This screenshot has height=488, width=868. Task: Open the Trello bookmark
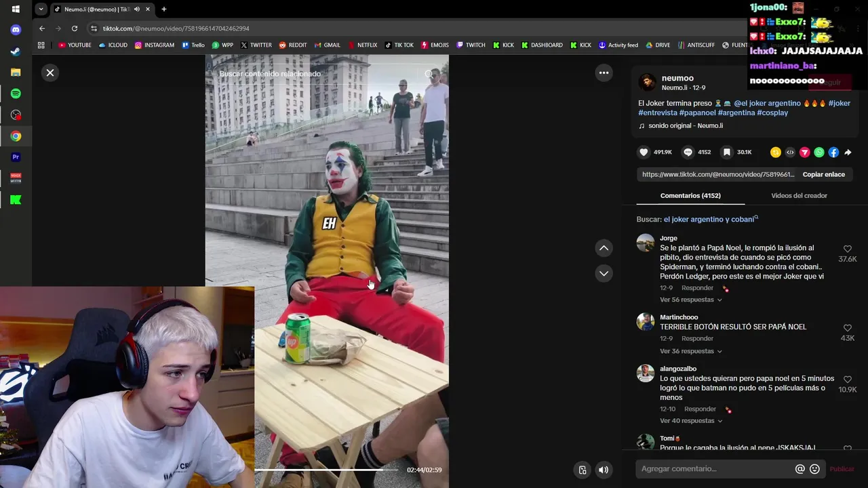click(x=193, y=45)
